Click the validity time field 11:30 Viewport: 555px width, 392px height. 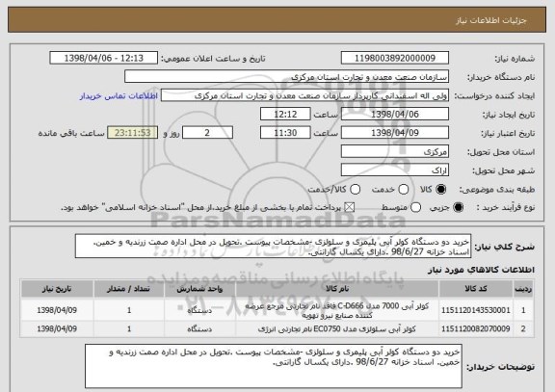coord(285,133)
